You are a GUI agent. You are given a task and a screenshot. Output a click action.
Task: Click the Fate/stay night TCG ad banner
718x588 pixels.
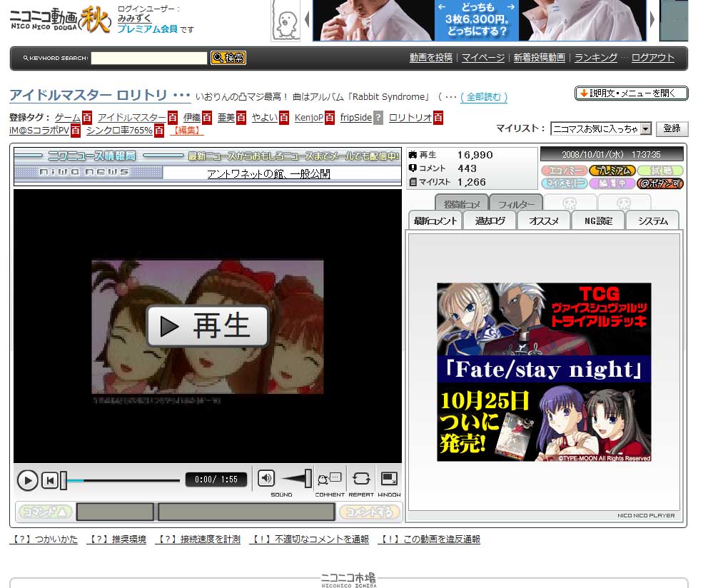pos(544,372)
